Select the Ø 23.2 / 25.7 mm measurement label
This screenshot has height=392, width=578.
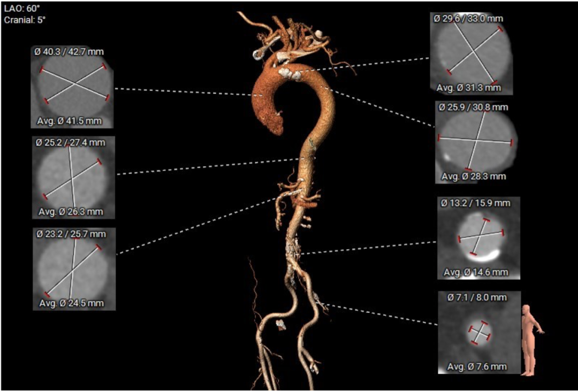(71, 234)
